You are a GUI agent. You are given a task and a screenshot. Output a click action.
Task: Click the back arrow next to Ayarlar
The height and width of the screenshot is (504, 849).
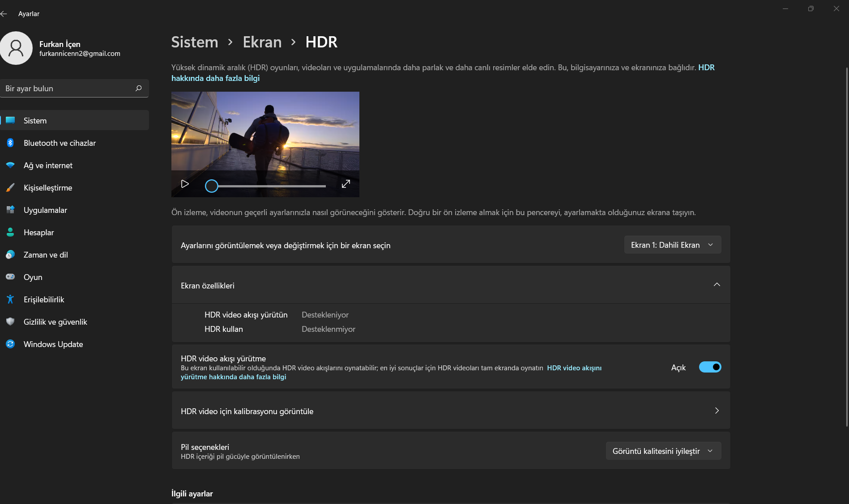coord(4,14)
